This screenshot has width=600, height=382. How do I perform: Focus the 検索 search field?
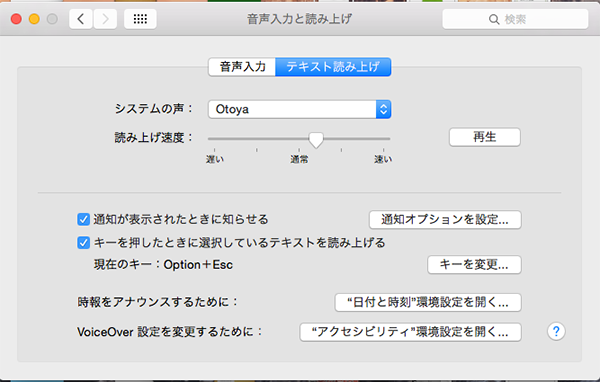pyautogui.click(x=515, y=19)
